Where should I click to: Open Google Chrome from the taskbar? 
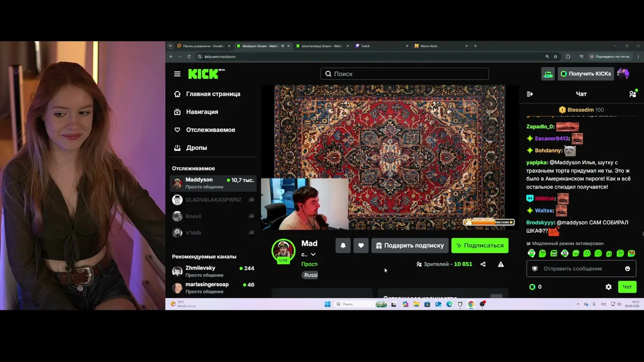471,304
